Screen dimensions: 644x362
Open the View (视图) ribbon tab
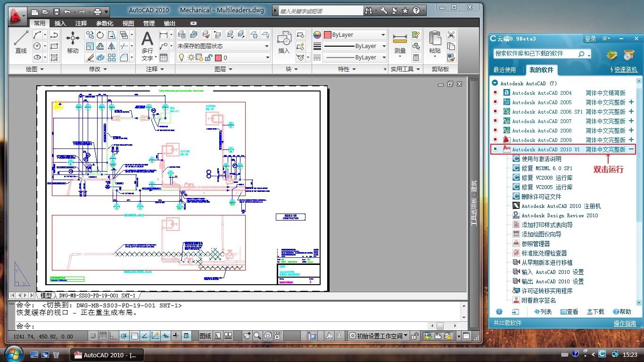[128, 23]
